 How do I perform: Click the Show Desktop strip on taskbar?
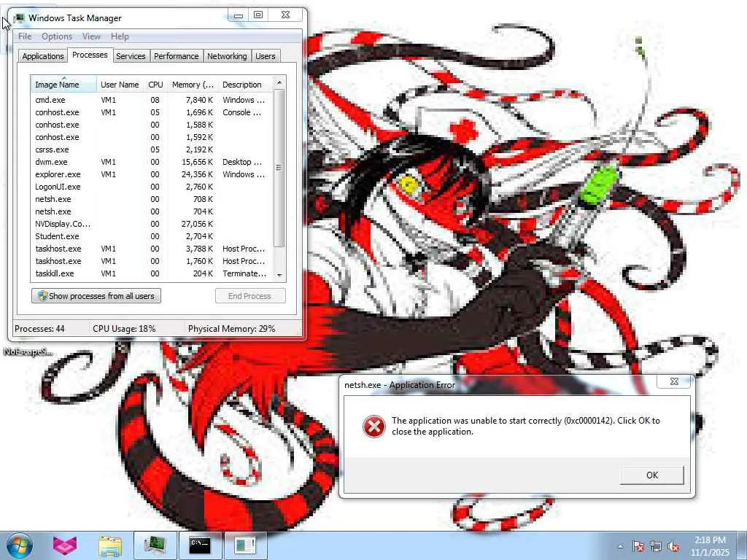[x=742, y=545]
